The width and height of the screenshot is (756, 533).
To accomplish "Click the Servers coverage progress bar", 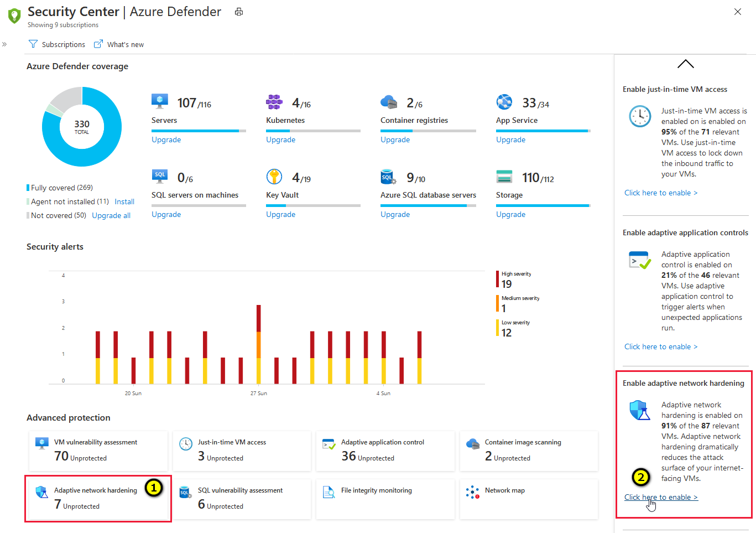I will pos(199,131).
